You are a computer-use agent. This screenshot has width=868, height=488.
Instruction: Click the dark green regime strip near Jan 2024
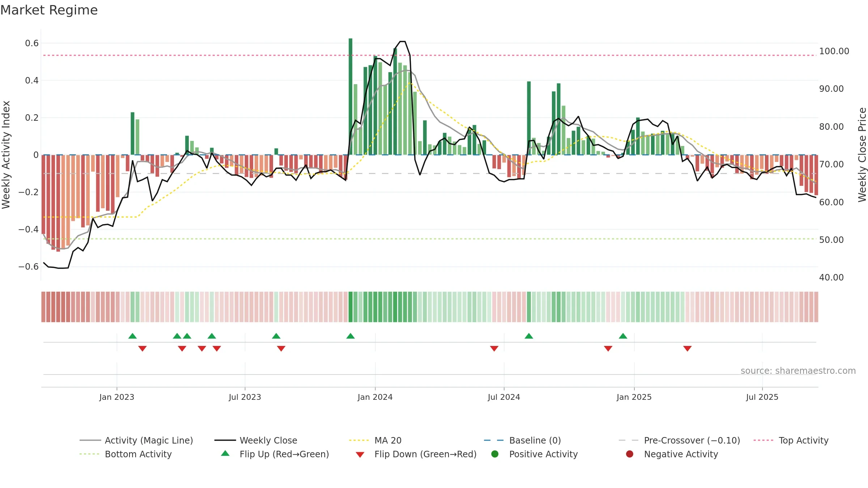pos(350,307)
